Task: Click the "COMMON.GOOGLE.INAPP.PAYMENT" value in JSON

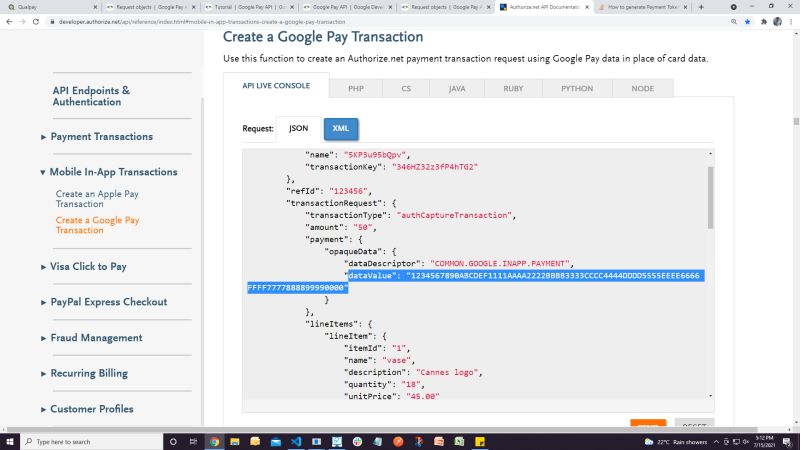Action: pos(499,264)
